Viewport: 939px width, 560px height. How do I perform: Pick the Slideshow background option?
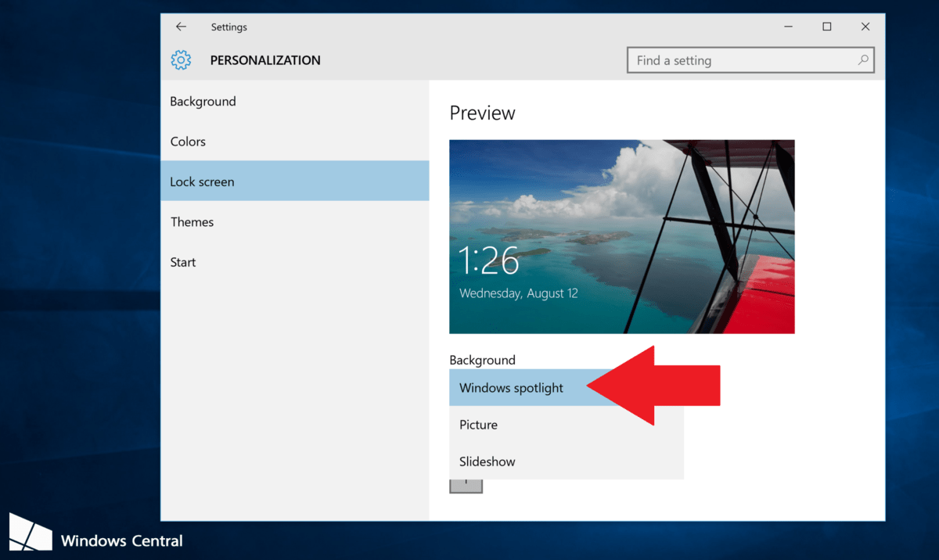coord(487,461)
